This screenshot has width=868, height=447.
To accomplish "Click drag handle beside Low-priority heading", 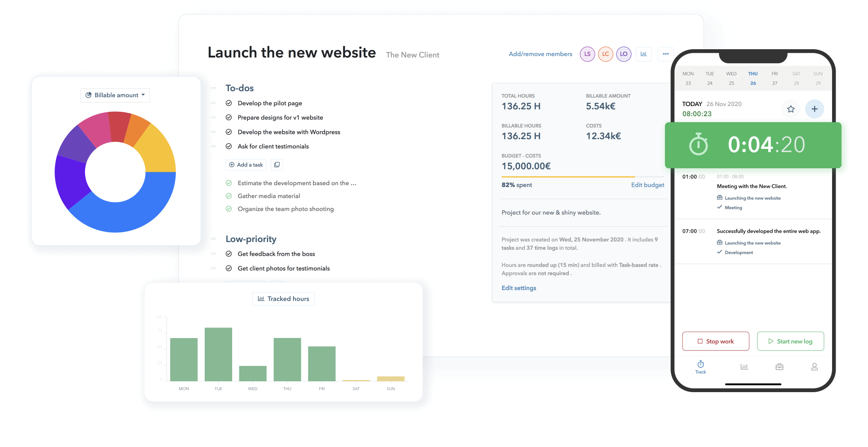I will point(214,239).
